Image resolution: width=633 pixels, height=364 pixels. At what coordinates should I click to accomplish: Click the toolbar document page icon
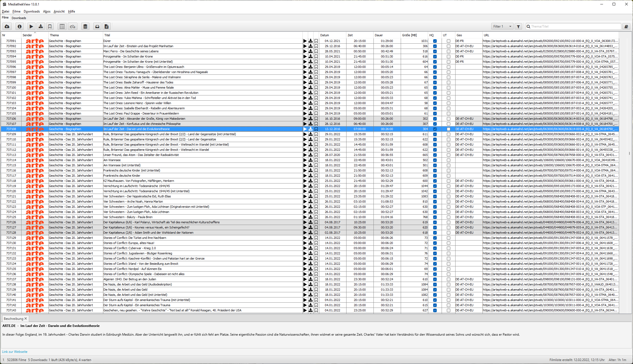[x=107, y=26]
